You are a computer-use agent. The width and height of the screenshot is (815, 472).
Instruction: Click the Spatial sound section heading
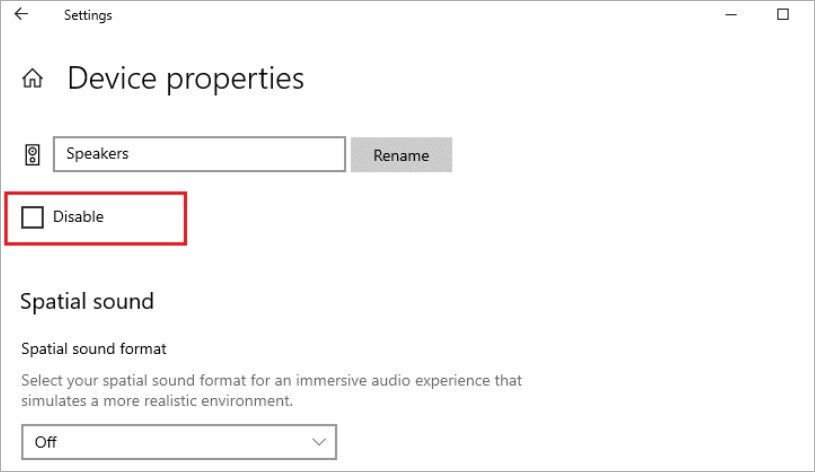(x=88, y=300)
